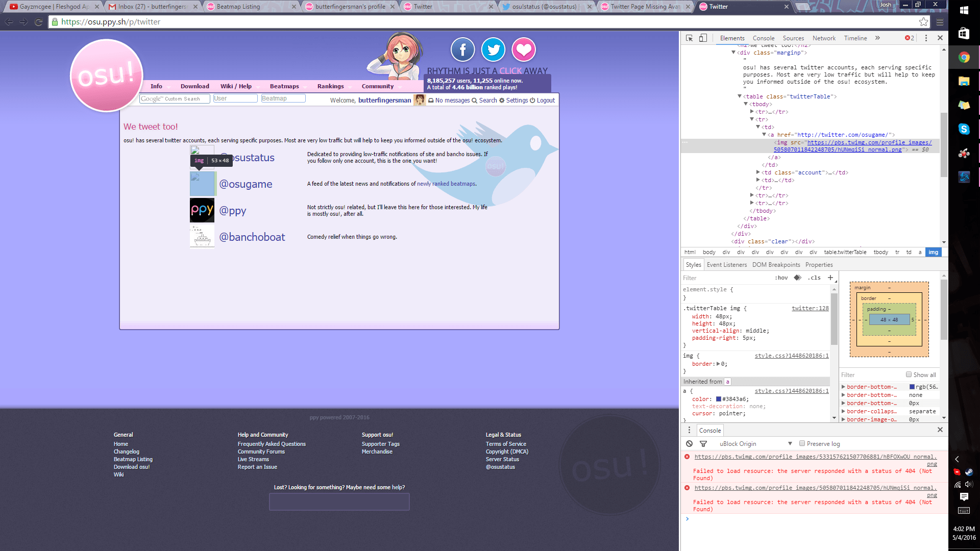Viewport: 980px width, 551px height.
Task: Open the console drawer three-dot menu
Action: pos(689,430)
